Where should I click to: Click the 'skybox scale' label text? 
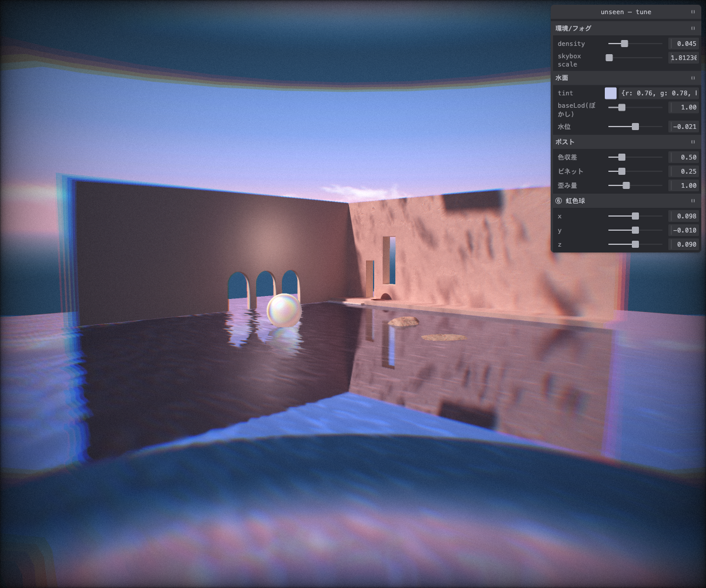(x=570, y=60)
